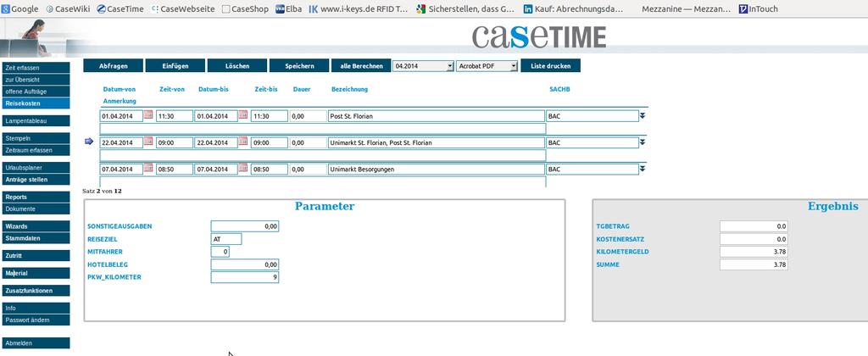Expand arrow on the 22.04.2014 row
868x356 pixels.
643,142
